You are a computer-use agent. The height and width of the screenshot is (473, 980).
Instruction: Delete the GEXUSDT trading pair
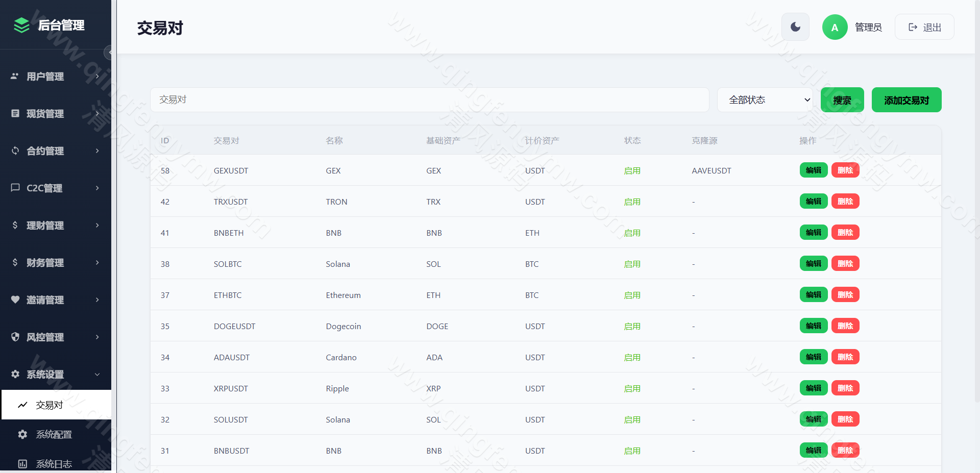point(845,170)
